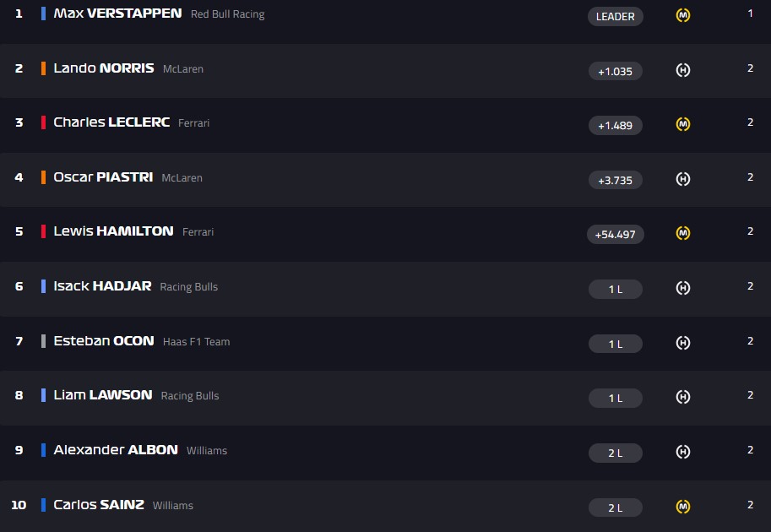This screenshot has width=771, height=532.
Task: Click Alexander Albon's Williams team label
Action: pyautogui.click(x=207, y=451)
